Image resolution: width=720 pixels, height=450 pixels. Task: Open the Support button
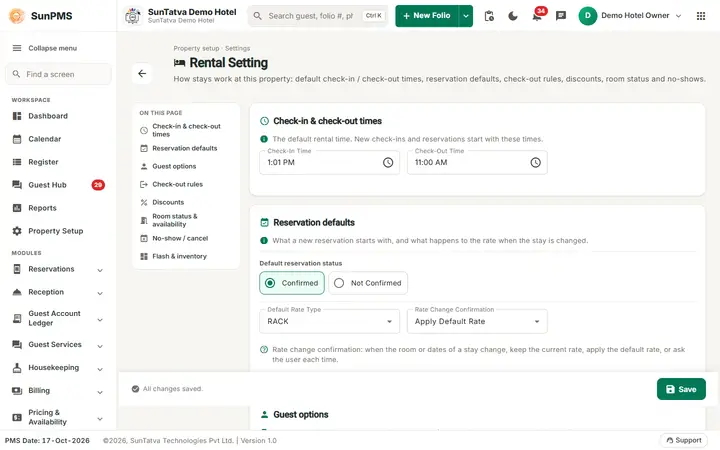click(x=684, y=440)
